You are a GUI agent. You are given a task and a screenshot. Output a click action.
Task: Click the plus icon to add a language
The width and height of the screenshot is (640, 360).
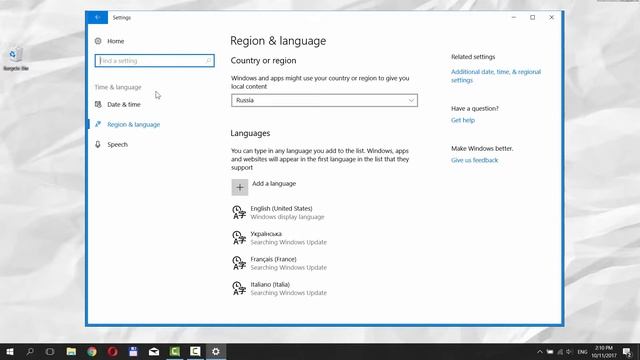pos(240,187)
